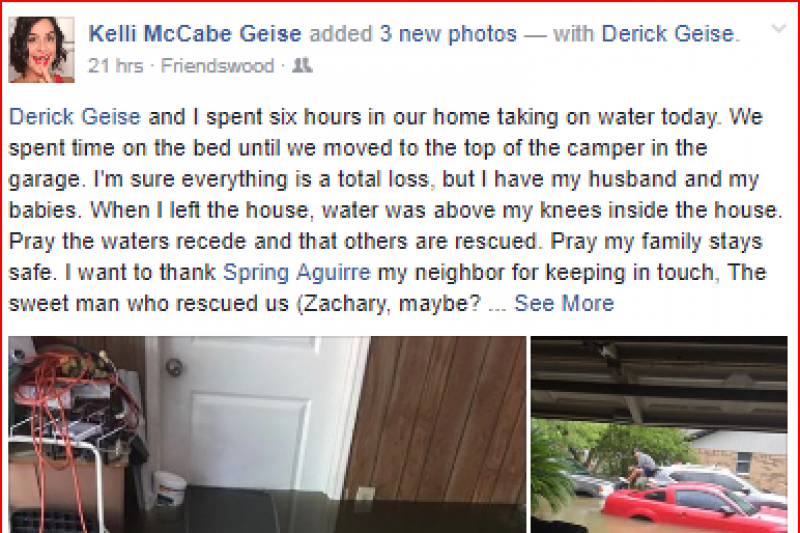Open Kelli McCabe Geise's profile picture
This screenshot has width=800, height=533.
point(42,49)
